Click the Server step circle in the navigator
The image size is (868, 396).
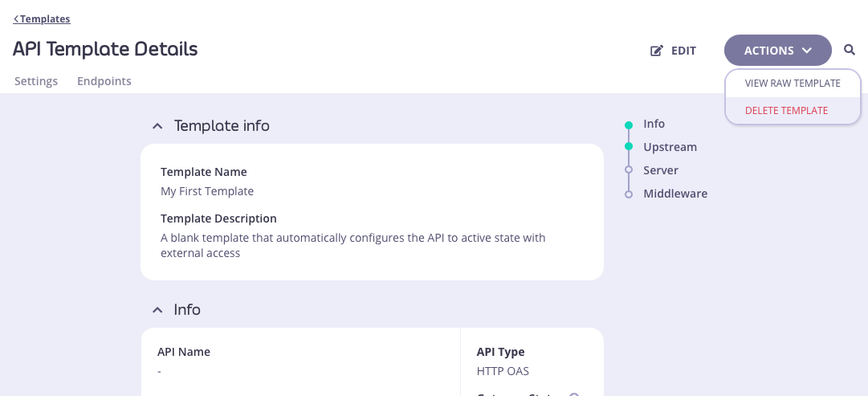pos(629,170)
